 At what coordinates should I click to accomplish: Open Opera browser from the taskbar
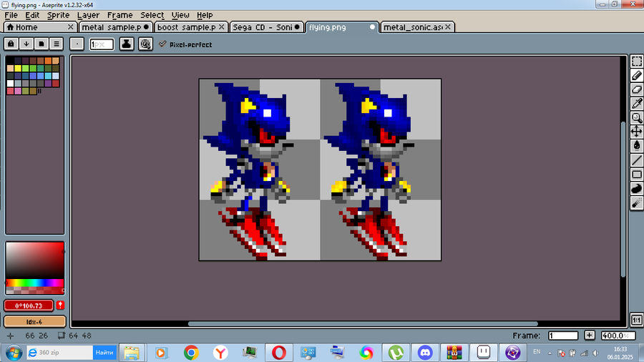(279, 353)
